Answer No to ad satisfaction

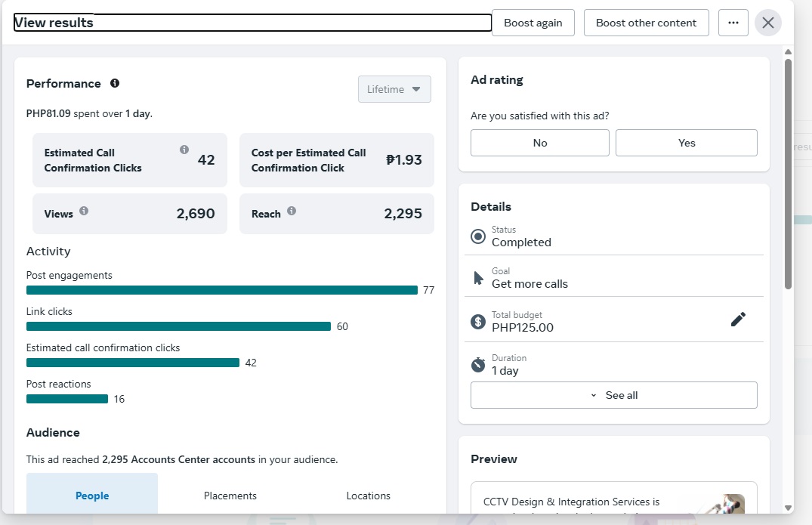[539, 143]
